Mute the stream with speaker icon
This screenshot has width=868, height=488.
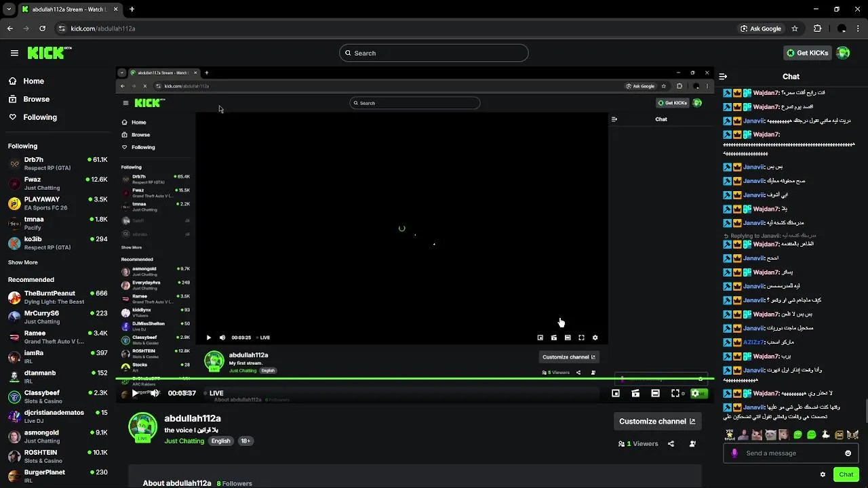[x=155, y=393]
